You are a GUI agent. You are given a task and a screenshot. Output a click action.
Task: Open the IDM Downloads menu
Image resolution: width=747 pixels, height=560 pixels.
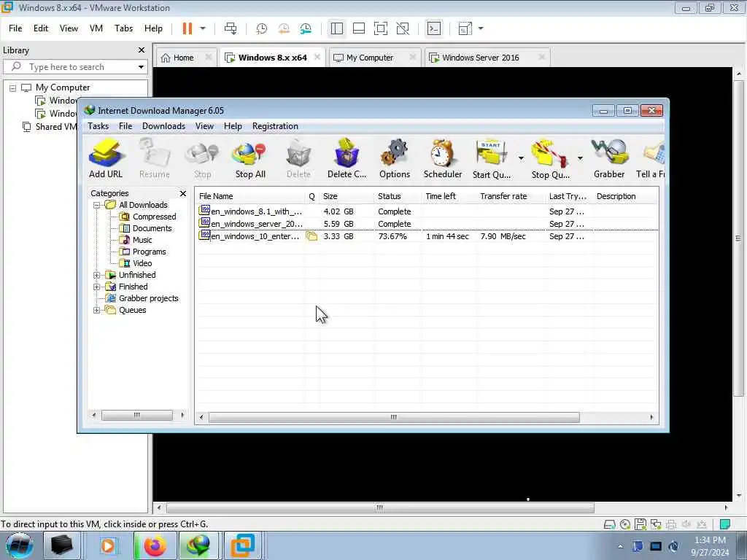[x=163, y=126]
